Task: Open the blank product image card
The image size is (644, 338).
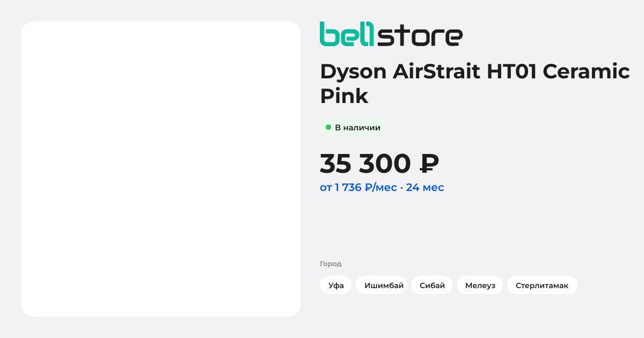Action: [x=161, y=169]
